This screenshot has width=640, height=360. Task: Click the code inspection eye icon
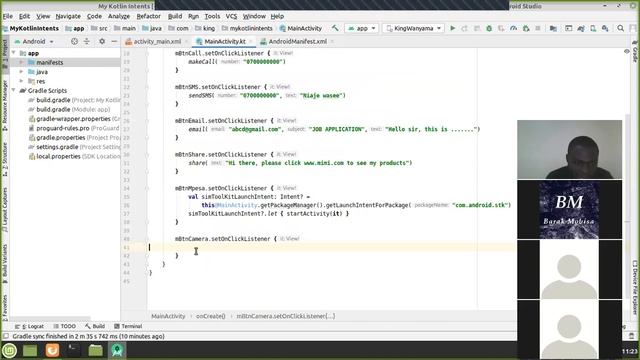point(627,52)
